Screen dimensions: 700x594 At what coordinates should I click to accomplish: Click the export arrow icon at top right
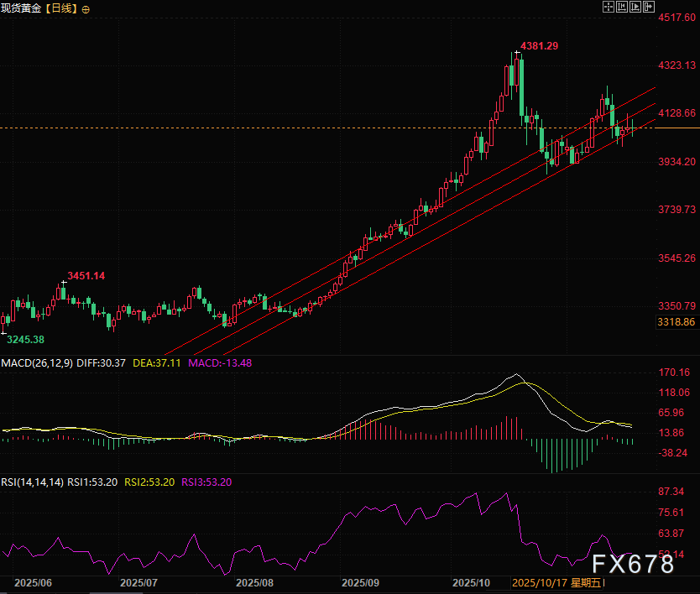[x=648, y=7]
